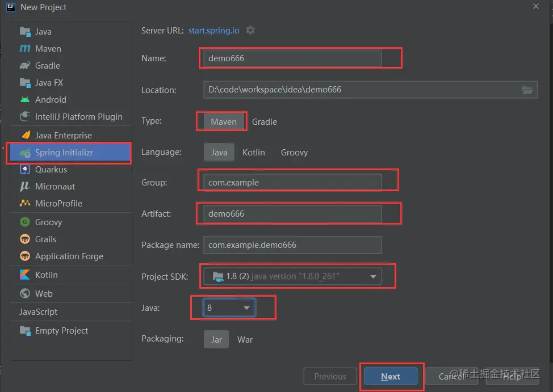
Task: Click the Grails icon
Action: click(x=25, y=239)
